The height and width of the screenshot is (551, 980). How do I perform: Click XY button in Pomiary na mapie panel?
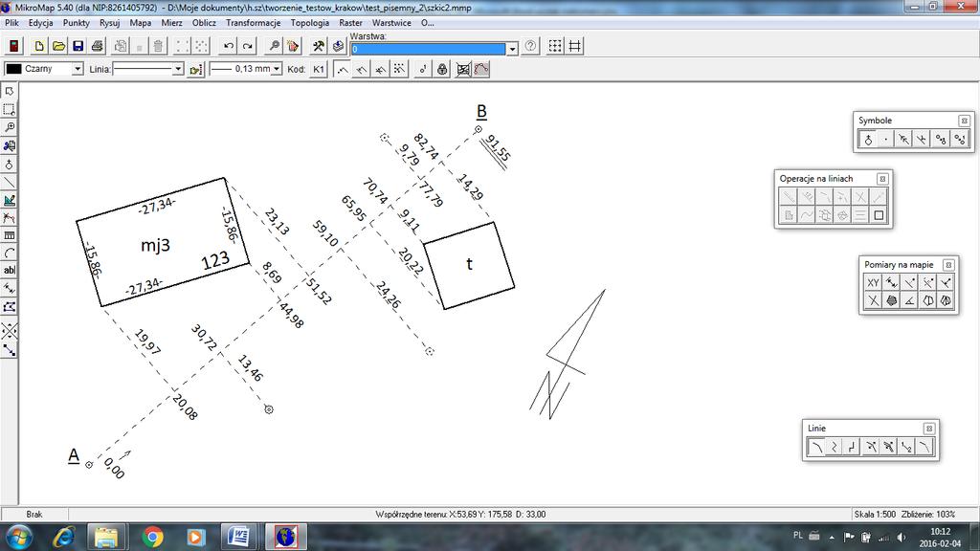tap(873, 282)
